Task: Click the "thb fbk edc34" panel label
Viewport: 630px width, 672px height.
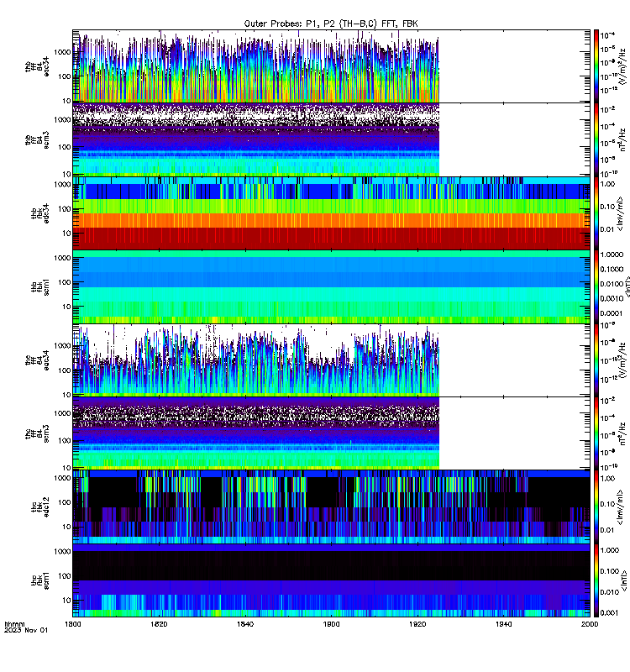Action: [x=40, y=213]
